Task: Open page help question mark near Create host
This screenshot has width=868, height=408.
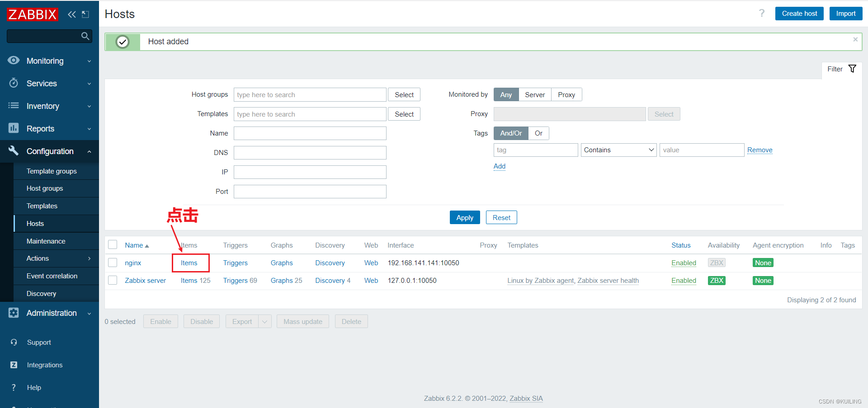Action: (x=762, y=14)
